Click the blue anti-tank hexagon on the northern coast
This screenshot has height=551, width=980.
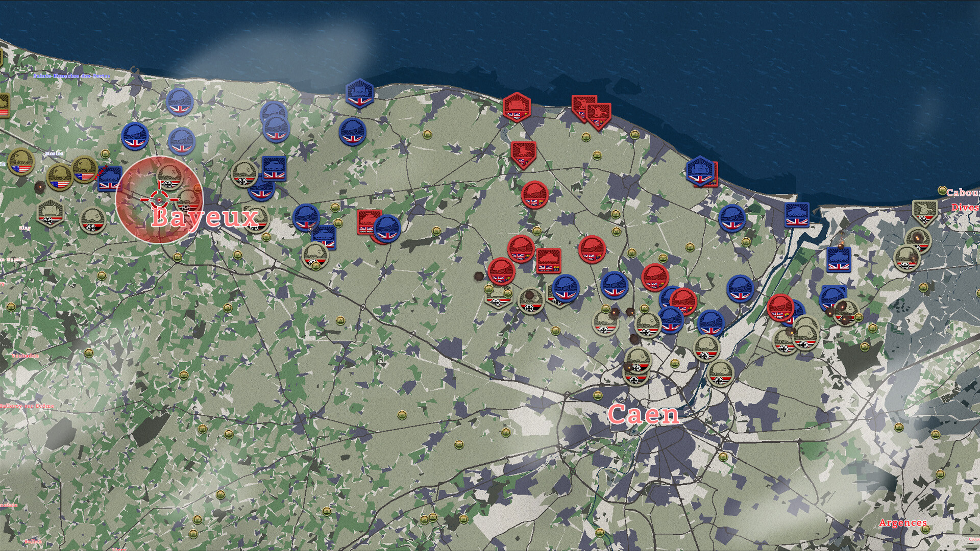360,92
